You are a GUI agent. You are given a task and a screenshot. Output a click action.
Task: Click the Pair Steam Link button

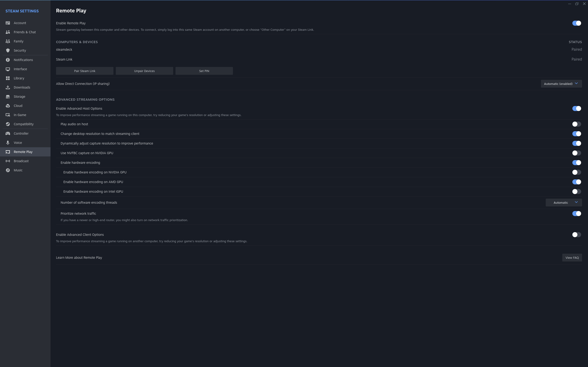[x=85, y=71]
